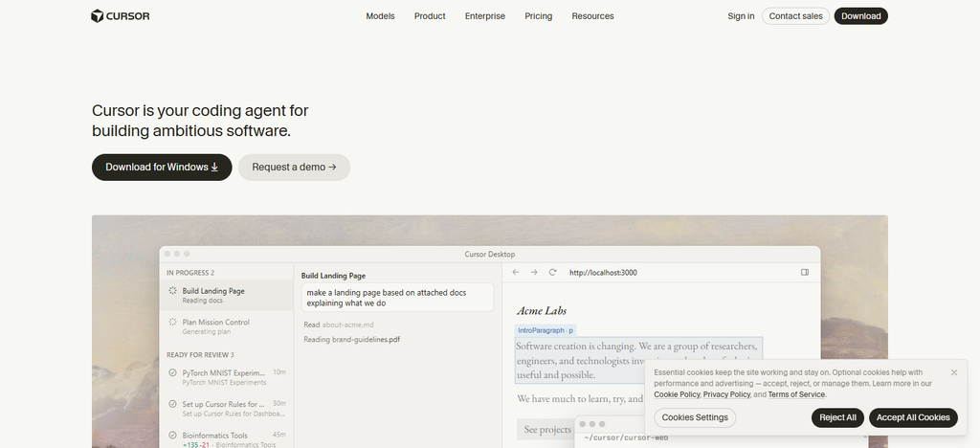Click the landing page prompt text box
The height and width of the screenshot is (448, 980).
pos(397,298)
